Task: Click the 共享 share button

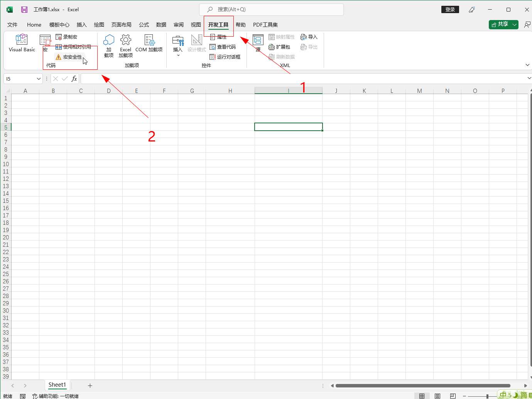Action: [x=500, y=24]
